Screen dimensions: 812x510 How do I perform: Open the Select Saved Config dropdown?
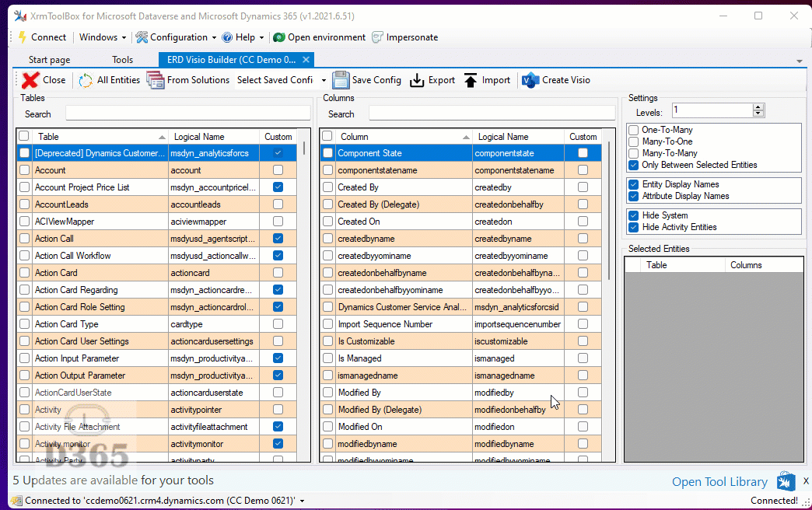324,80
